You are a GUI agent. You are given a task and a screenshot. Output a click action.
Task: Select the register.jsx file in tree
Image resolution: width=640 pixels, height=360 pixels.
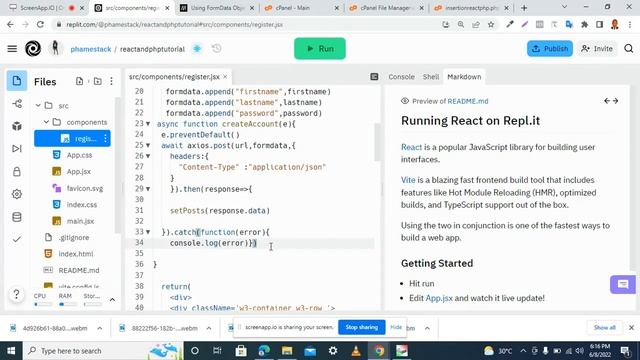click(x=72, y=138)
